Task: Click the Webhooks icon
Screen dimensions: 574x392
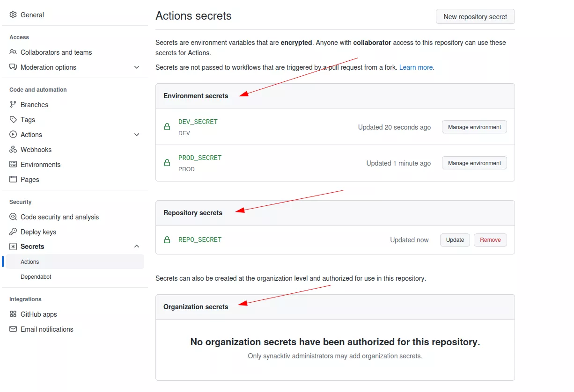Action: [13, 150]
